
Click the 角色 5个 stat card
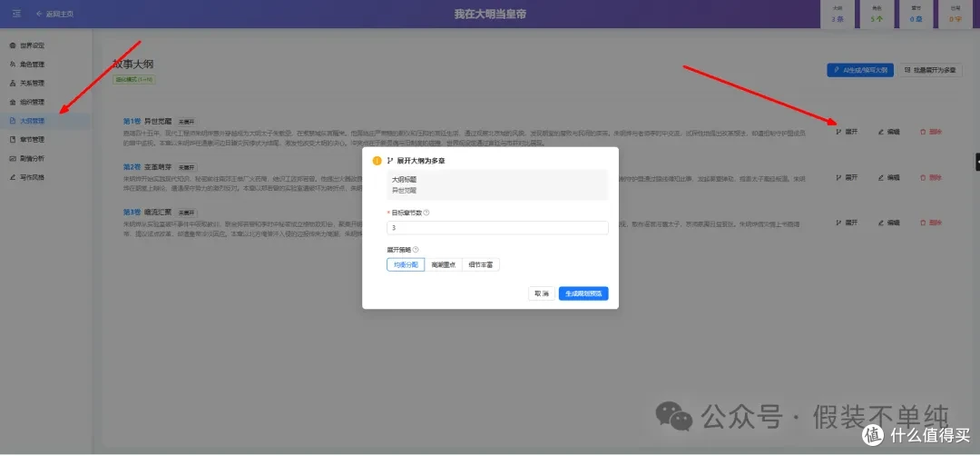point(875,15)
